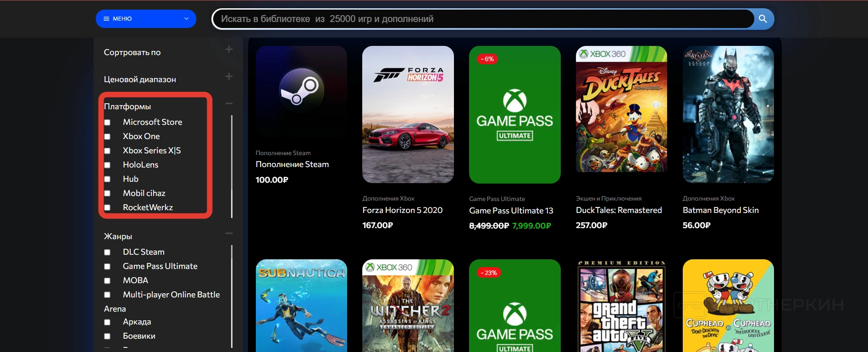The height and width of the screenshot is (352, 868).
Task: Click Дополнения Xbox label under Forza
Action: (388, 198)
